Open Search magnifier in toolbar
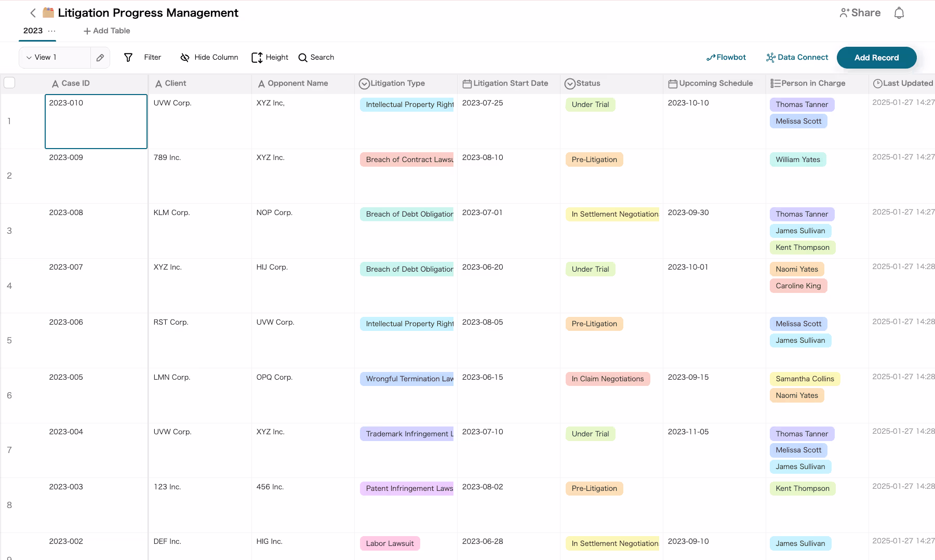The image size is (935, 560). click(x=303, y=58)
